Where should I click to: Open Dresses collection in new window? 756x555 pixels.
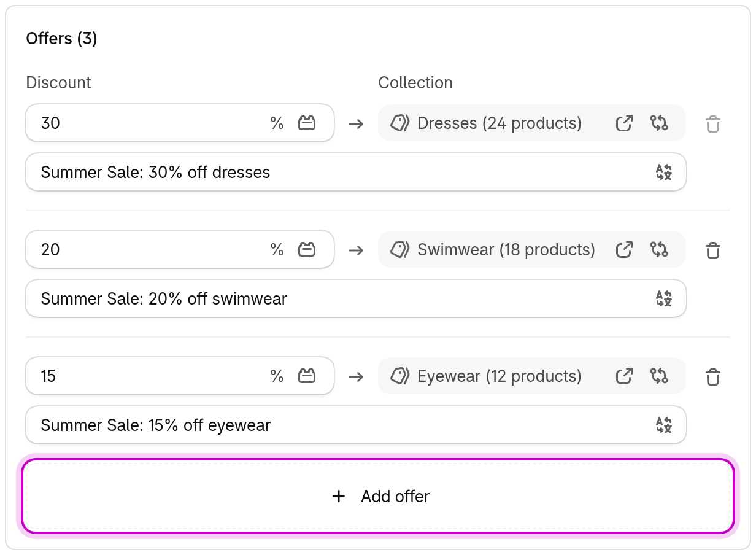tap(624, 123)
